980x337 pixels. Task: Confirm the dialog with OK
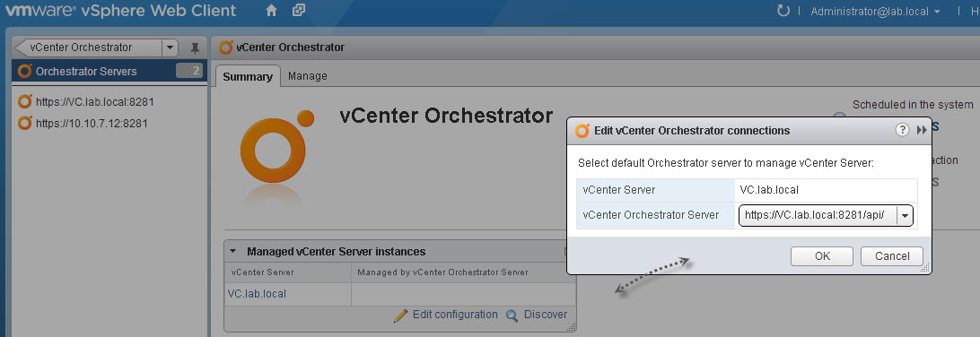(822, 255)
